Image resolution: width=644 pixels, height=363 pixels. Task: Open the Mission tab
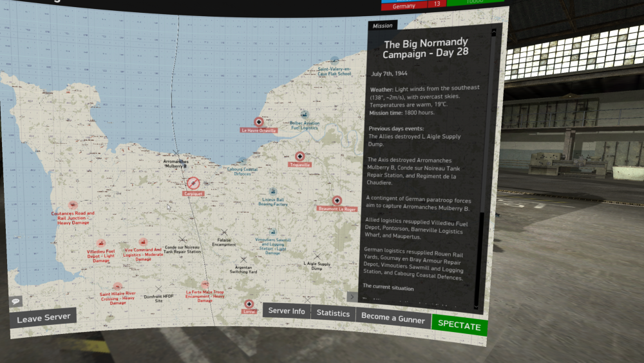point(383,26)
